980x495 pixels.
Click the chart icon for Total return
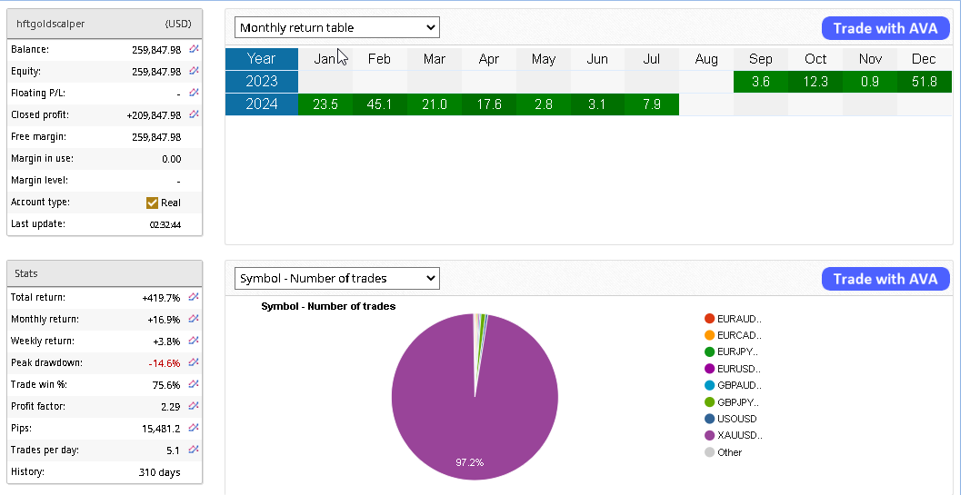click(194, 297)
